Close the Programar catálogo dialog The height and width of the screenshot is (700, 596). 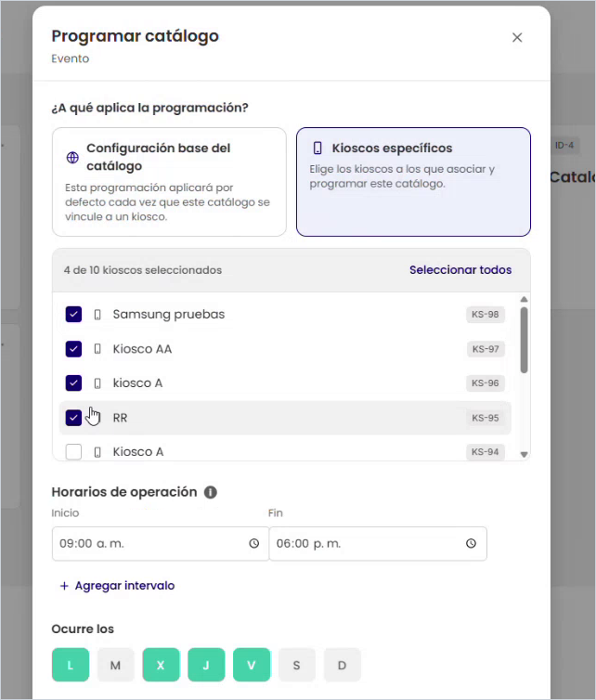coord(517,37)
